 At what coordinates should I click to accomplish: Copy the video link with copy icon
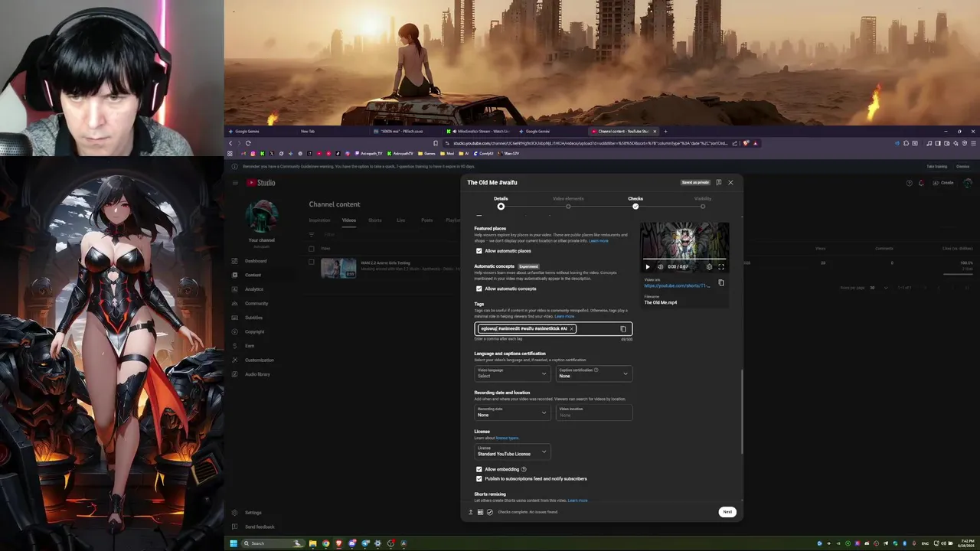pos(720,282)
